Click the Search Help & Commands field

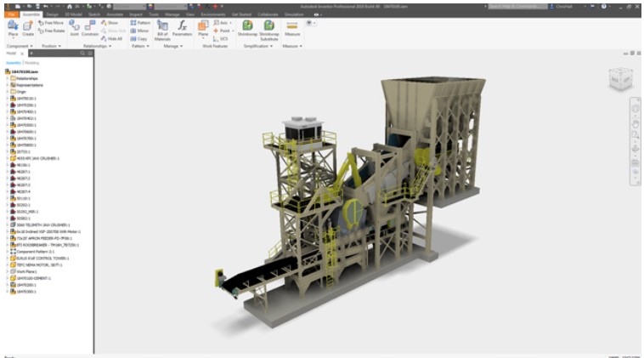(x=517, y=7)
